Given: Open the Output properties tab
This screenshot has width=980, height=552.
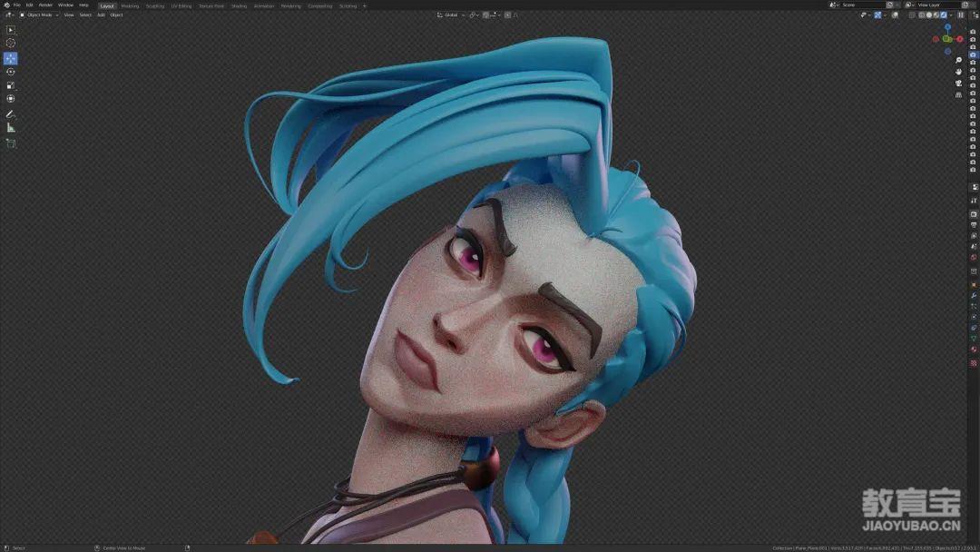Looking at the screenshot, I should 974,225.
